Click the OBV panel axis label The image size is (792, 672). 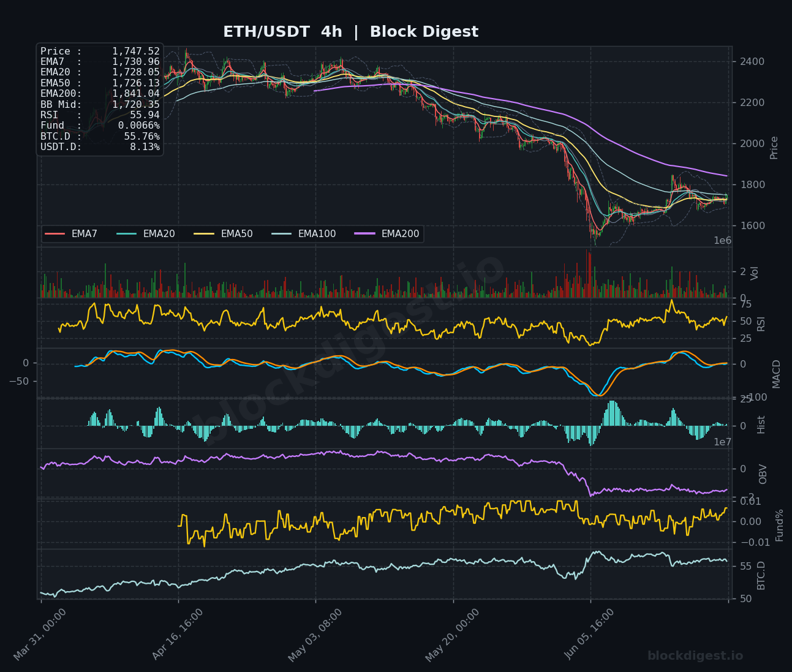[x=763, y=474]
